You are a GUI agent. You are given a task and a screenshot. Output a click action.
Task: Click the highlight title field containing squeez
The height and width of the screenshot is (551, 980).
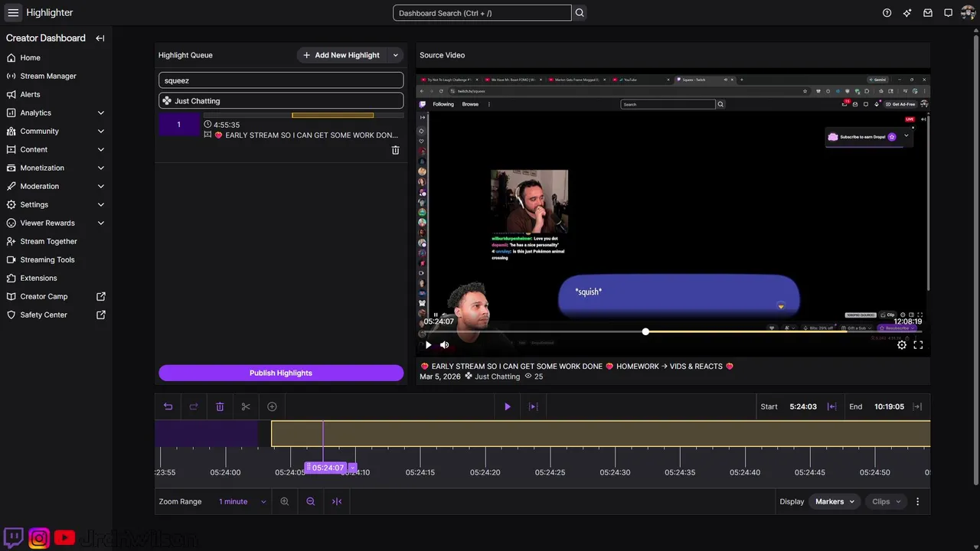281,80
